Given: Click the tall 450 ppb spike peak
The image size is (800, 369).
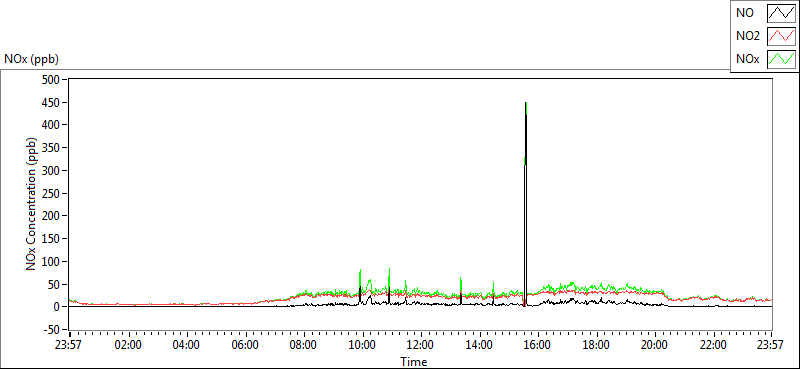Looking at the screenshot, I should [526, 104].
